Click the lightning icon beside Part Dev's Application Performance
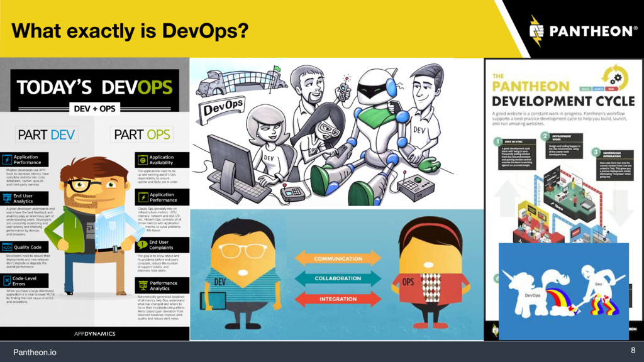Image resolution: width=644 pixels, height=362 pixels. point(6,160)
